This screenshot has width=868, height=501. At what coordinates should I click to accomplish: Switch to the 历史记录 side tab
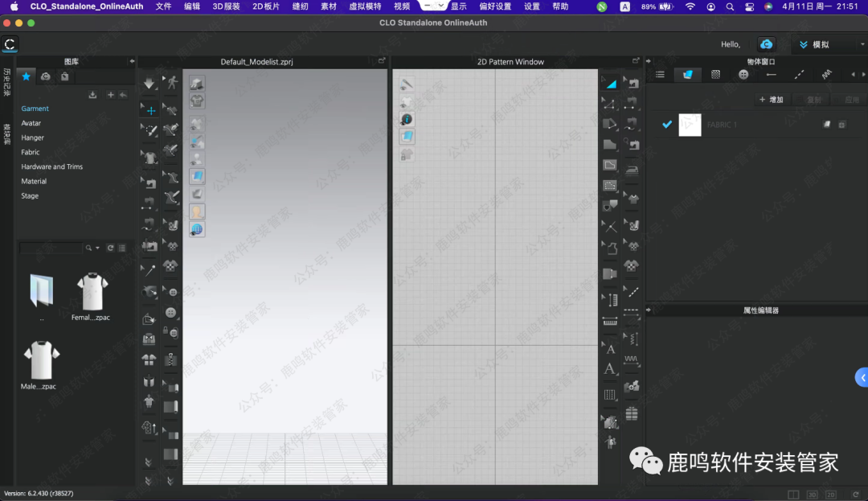(x=6, y=83)
